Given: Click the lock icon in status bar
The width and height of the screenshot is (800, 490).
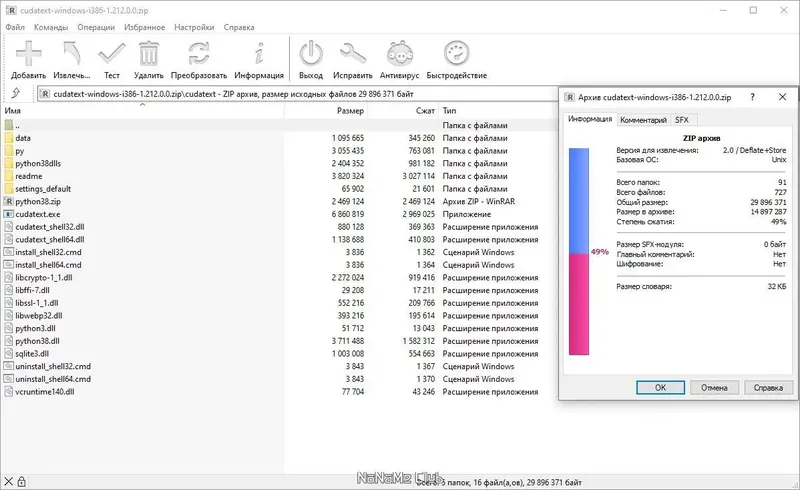Looking at the screenshot, I should tap(21, 481).
